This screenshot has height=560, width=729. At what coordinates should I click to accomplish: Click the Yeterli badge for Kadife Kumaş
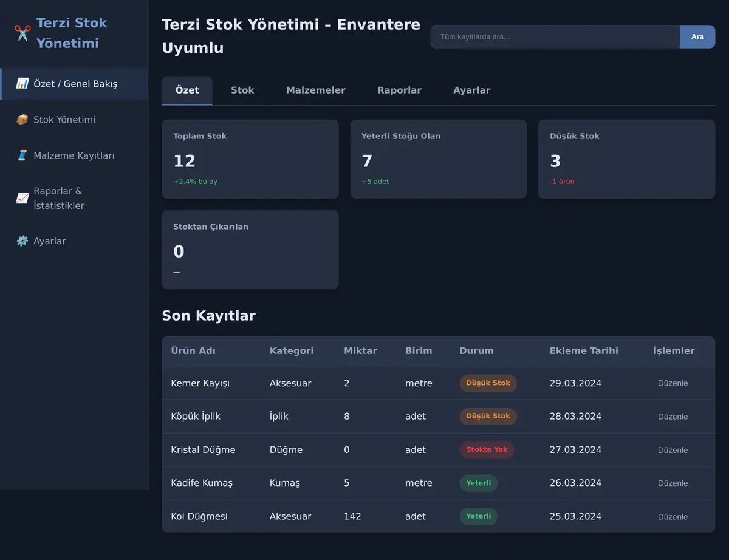pyautogui.click(x=479, y=483)
